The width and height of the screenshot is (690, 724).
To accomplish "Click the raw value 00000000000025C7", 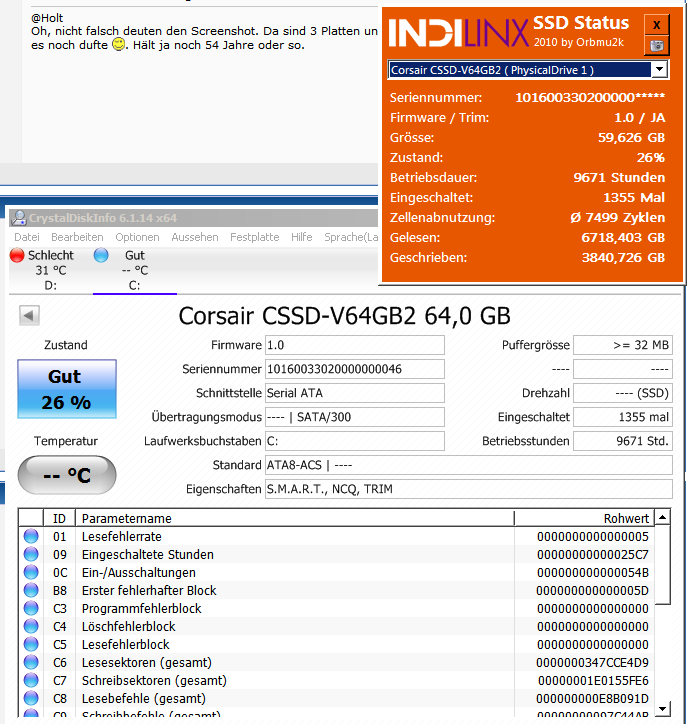I will [x=593, y=555].
